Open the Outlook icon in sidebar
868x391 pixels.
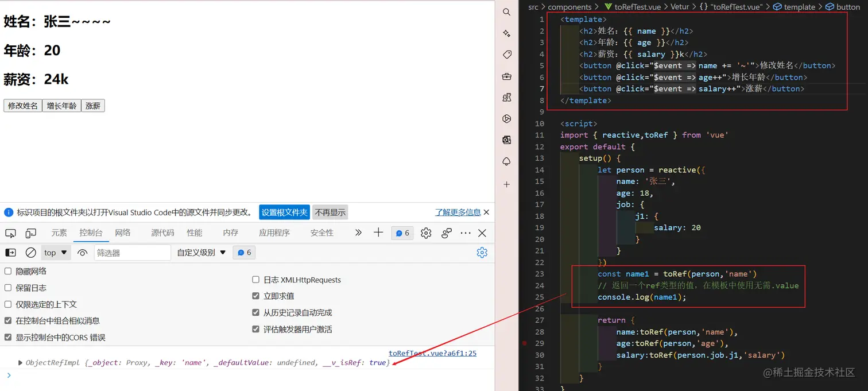[x=506, y=140]
